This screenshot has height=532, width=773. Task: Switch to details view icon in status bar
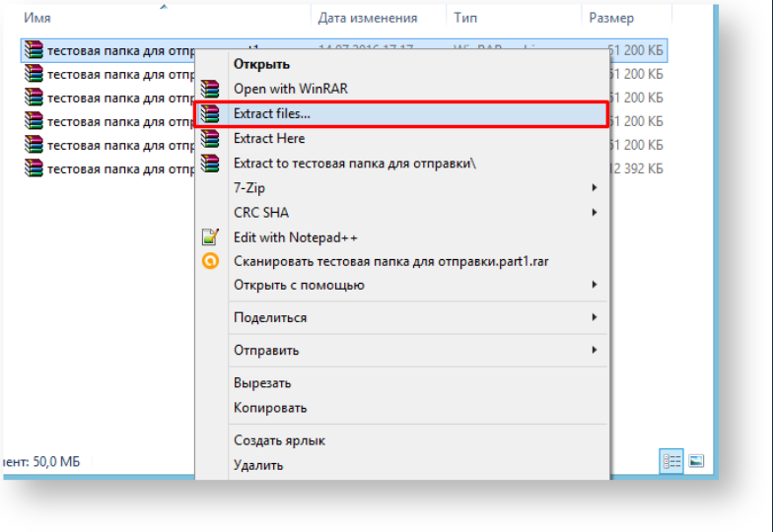point(671,460)
